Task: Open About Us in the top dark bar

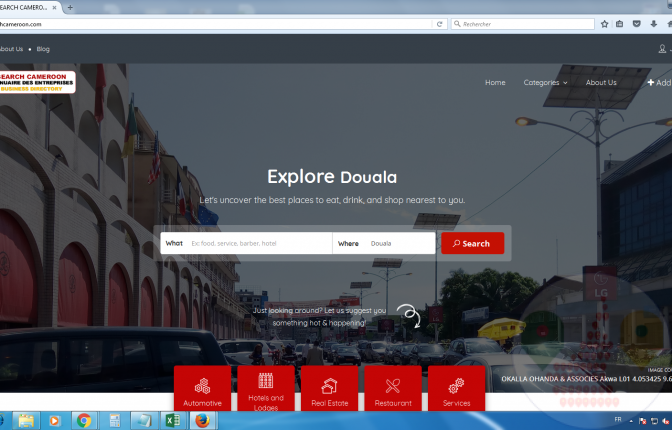Action: (11, 49)
